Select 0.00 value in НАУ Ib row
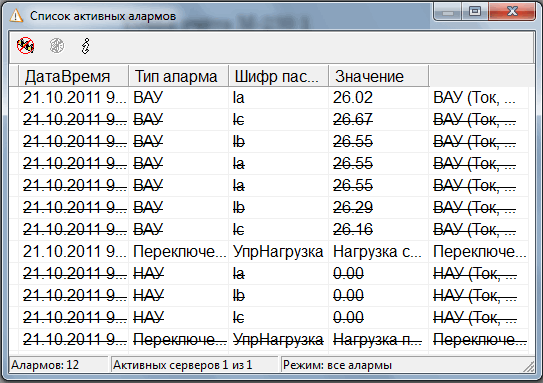Screen dimensions: 543x383 pyautogui.click(x=379, y=296)
